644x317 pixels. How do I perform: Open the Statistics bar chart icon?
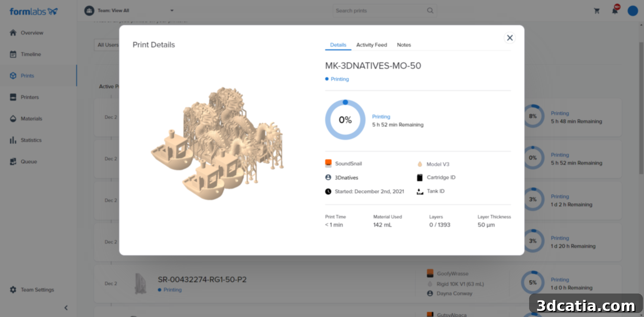click(13, 140)
